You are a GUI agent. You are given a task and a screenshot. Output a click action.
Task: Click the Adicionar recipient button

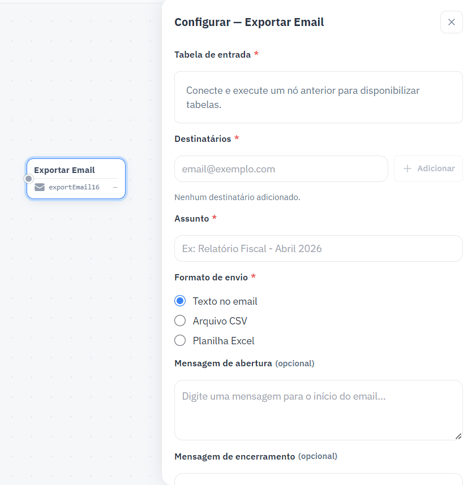pos(428,169)
